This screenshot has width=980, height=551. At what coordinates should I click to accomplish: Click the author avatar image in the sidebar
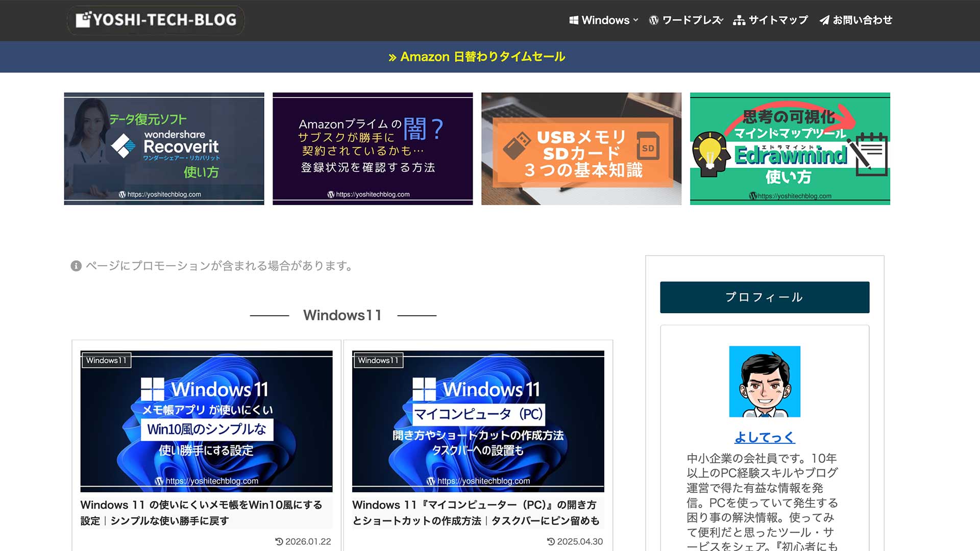[764, 382]
